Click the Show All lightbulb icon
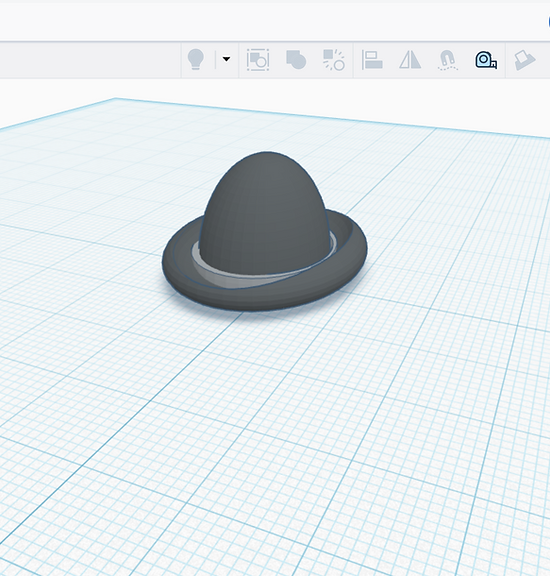 (195, 60)
